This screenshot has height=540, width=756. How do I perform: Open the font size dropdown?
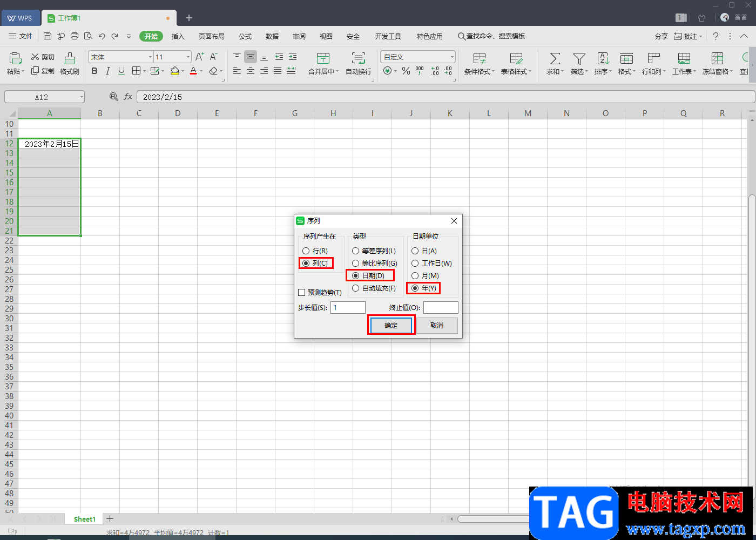pos(188,57)
